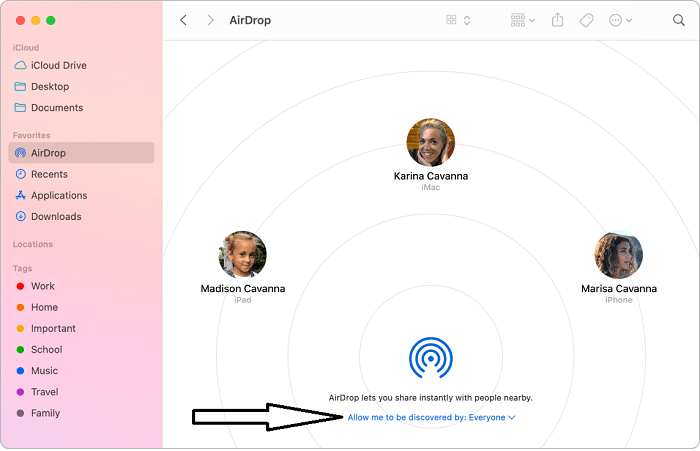The image size is (700, 451).
Task: Open Downloads in the sidebar
Action: coord(81,217)
